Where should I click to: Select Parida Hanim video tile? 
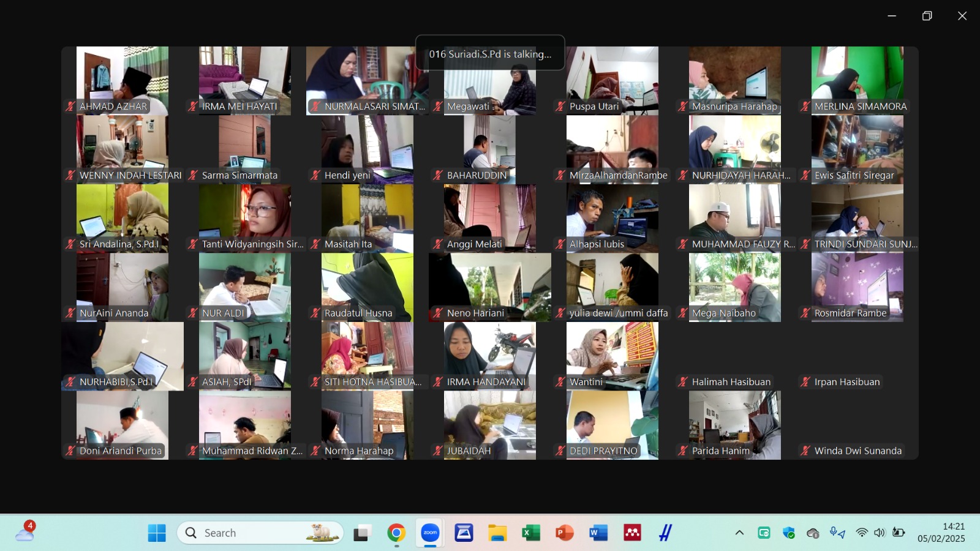point(735,425)
